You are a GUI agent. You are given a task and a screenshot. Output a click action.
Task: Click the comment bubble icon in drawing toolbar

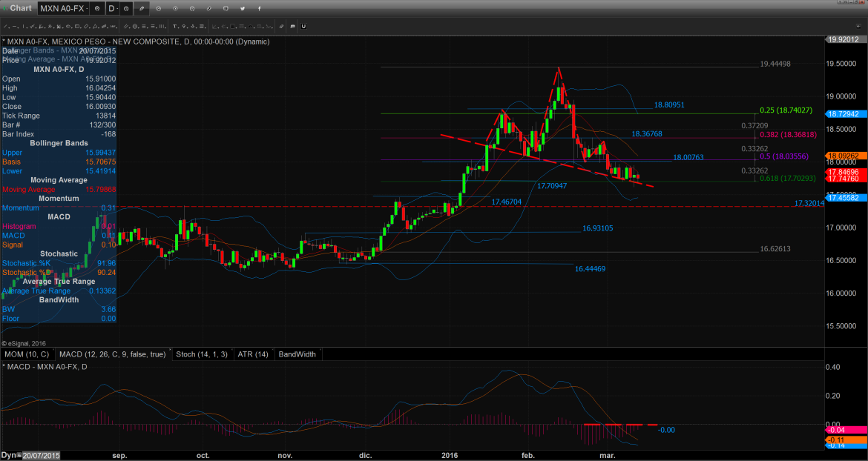tap(292, 27)
